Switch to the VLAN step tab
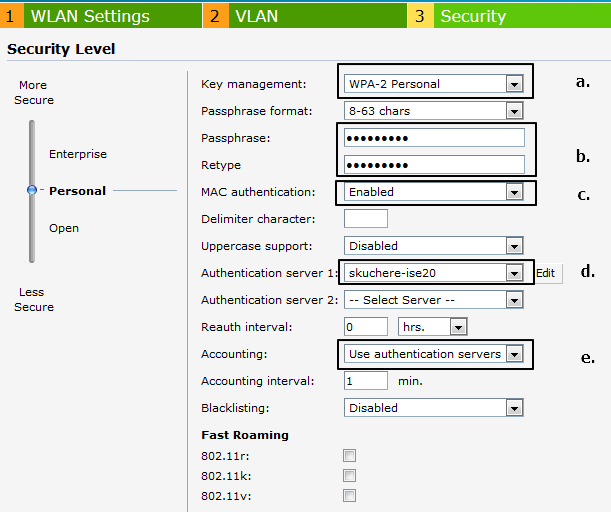The image size is (611, 512). coord(306,16)
